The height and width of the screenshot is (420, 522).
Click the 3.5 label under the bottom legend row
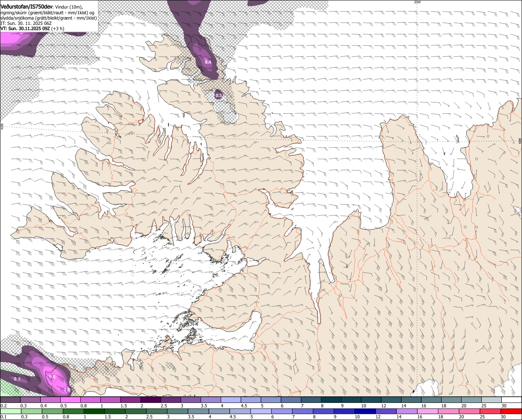(x=191, y=417)
